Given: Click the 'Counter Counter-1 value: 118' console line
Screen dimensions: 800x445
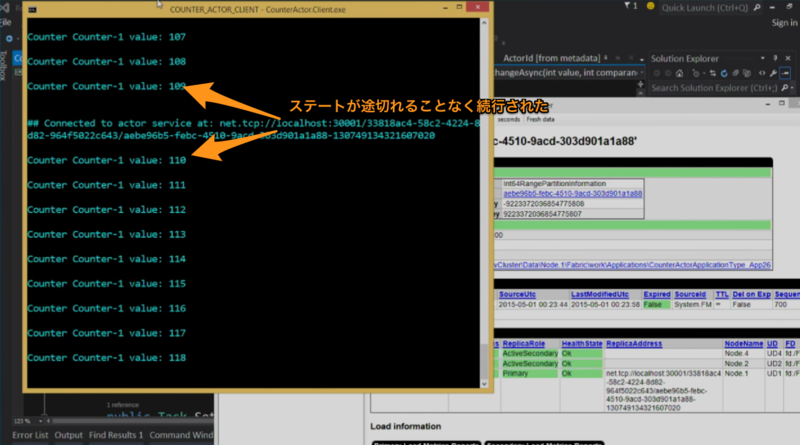Looking at the screenshot, I should click(x=107, y=358).
